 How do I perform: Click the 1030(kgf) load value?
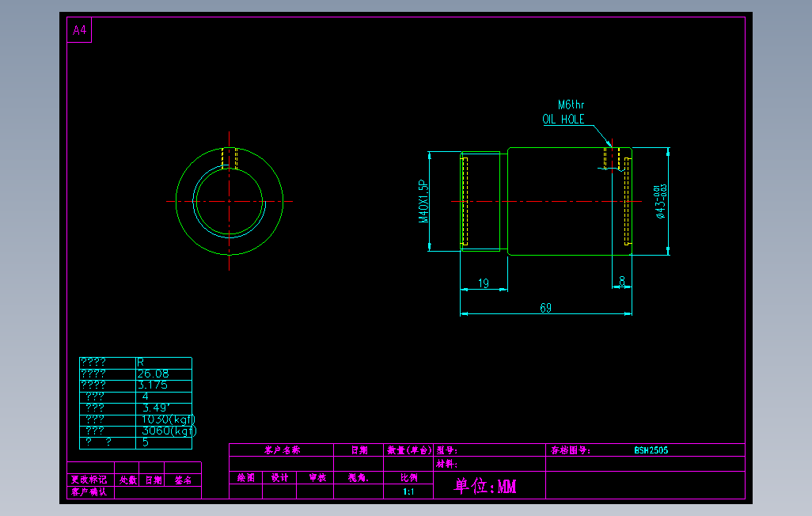click(x=169, y=419)
